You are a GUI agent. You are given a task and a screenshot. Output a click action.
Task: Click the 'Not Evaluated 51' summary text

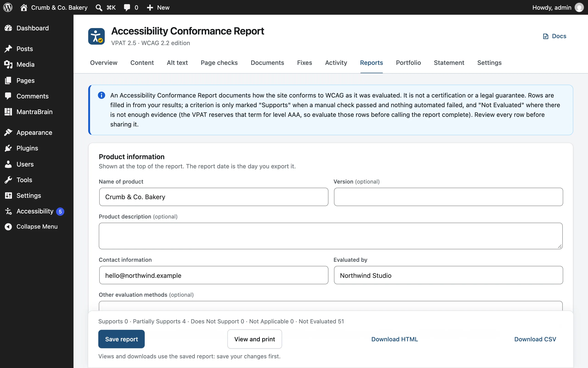coord(321,321)
